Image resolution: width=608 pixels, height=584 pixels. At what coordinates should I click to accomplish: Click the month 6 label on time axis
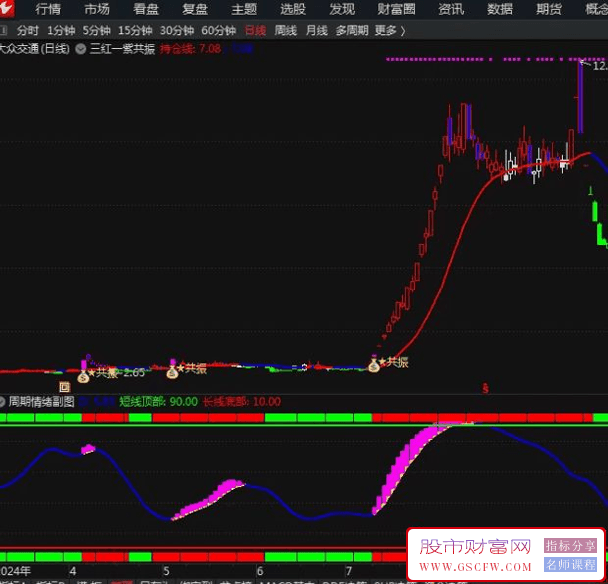click(260, 571)
